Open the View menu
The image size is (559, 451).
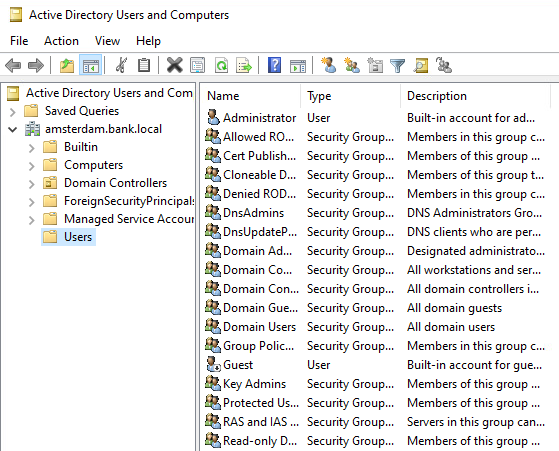[107, 41]
